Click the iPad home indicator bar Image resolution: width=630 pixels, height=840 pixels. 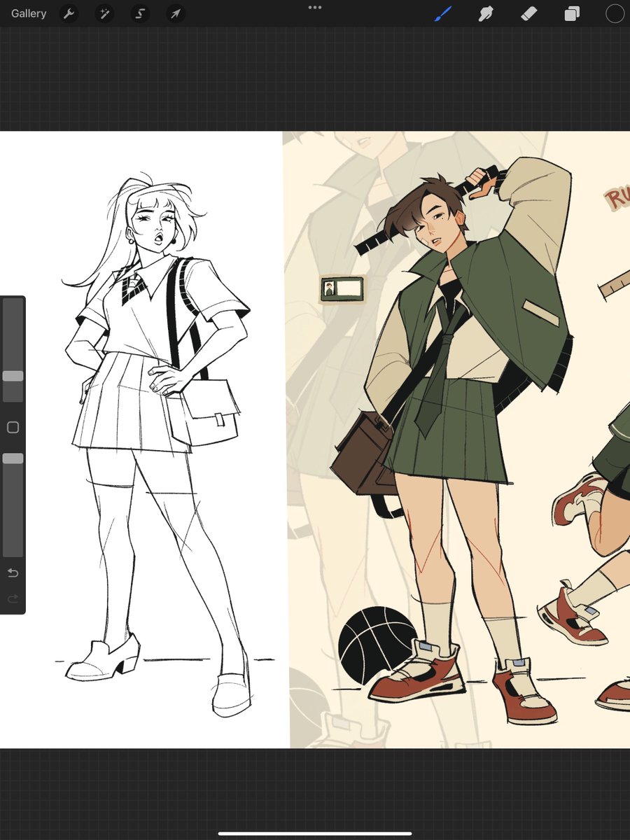(315, 833)
